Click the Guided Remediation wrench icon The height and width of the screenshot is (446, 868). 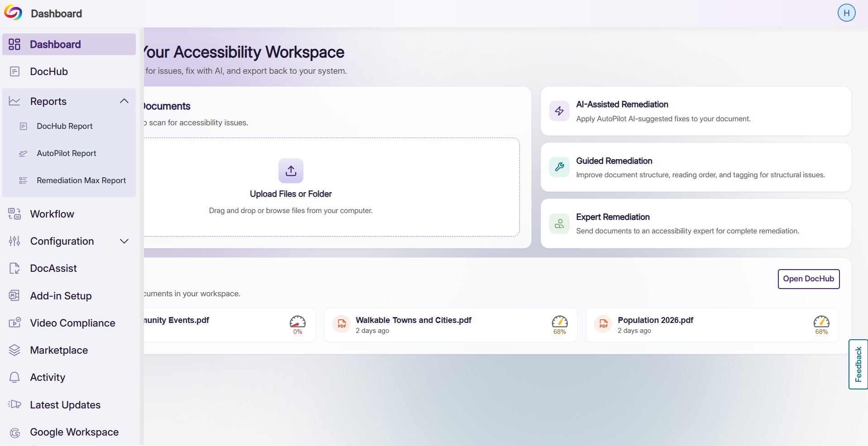[x=559, y=167]
